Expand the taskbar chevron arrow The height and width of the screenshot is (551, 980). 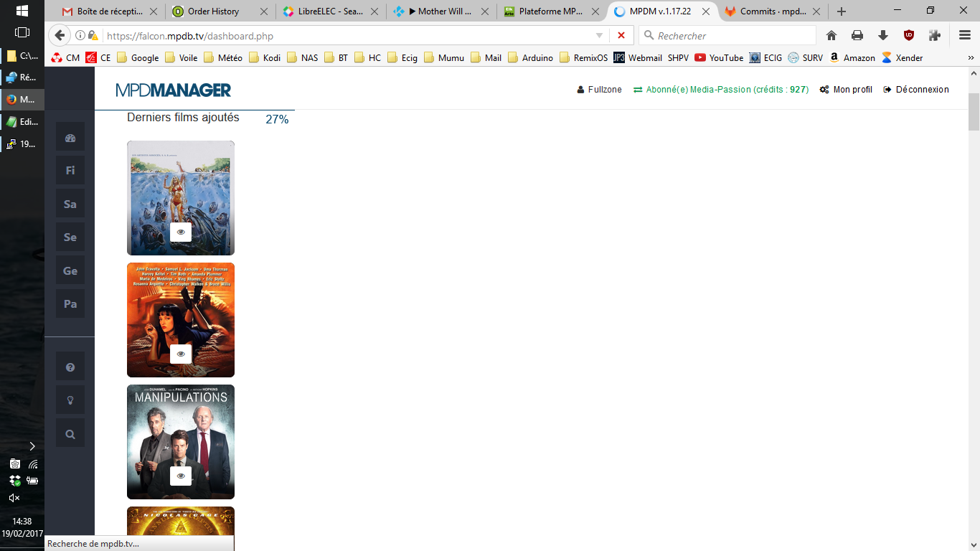coord(32,446)
